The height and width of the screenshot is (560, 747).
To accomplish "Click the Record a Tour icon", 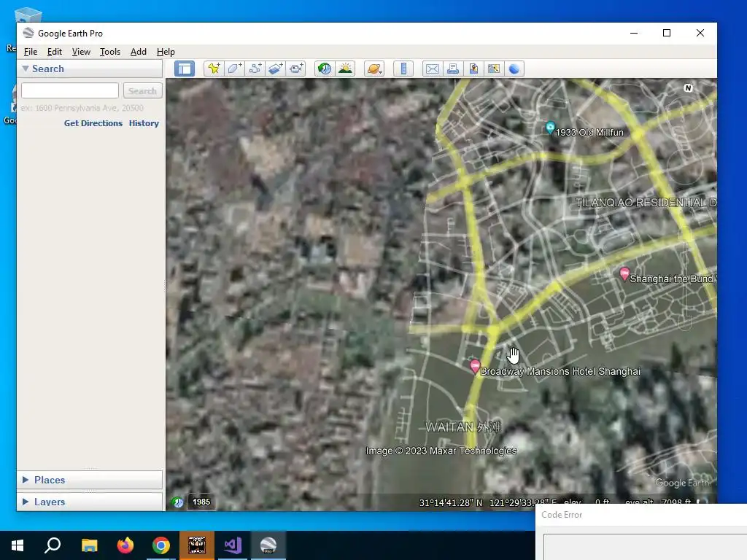I will 296,69.
